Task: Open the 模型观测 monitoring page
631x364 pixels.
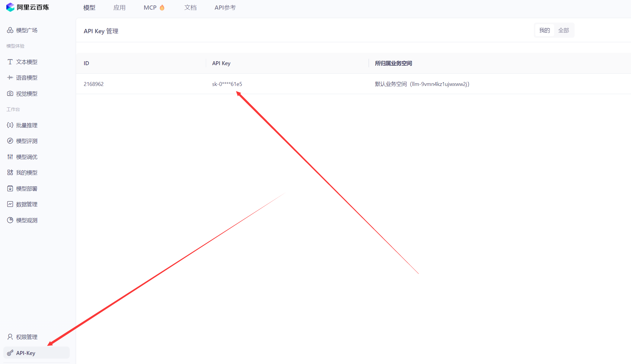Action: point(27,220)
